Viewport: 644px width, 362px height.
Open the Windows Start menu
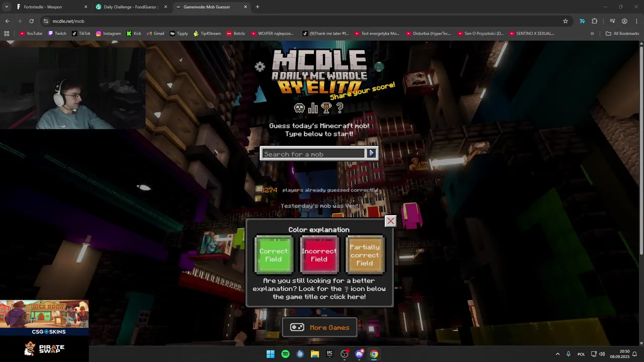(x=271, y=354)
